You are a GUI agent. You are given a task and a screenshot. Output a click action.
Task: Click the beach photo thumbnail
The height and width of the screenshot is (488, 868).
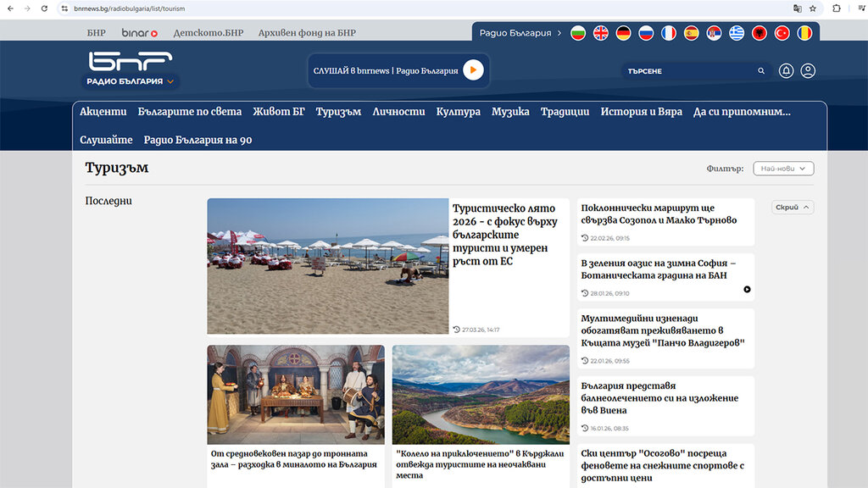(327, 266)
